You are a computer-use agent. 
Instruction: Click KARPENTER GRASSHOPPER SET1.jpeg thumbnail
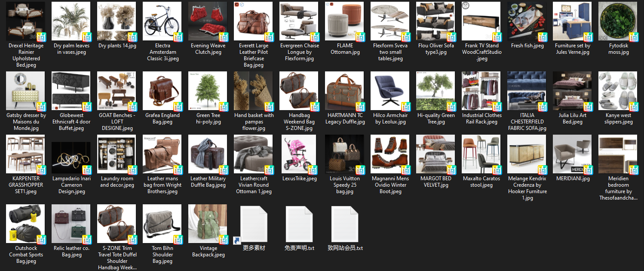coord(26,154)
